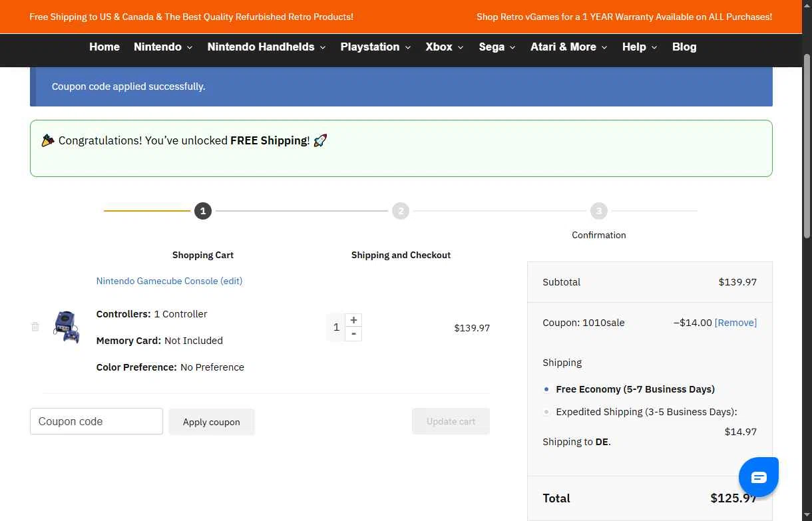Click the $14.97 expedited shipping price
The height and width of the screenshot is (521, 812).
[741, 432]
